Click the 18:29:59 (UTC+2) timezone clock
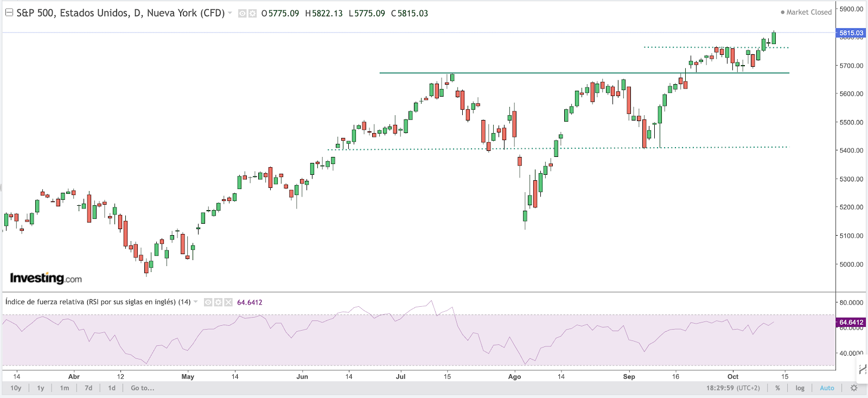Screen dimensions: 868x398 pos(733,388)
